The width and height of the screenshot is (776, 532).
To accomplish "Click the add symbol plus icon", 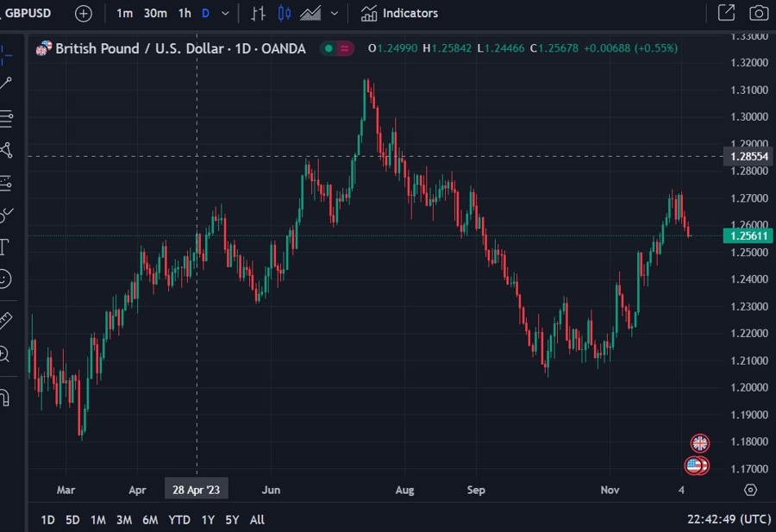I will [x=83, y=13].
